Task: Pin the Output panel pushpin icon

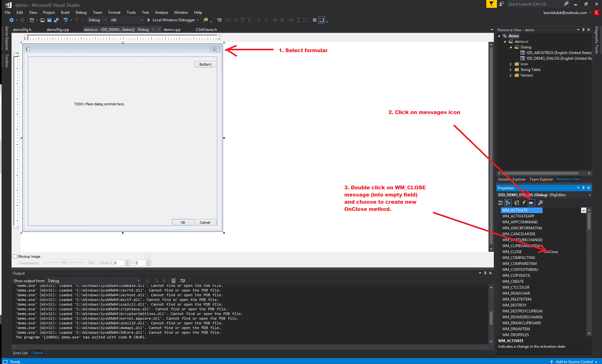Action: (x=485, y=273)
